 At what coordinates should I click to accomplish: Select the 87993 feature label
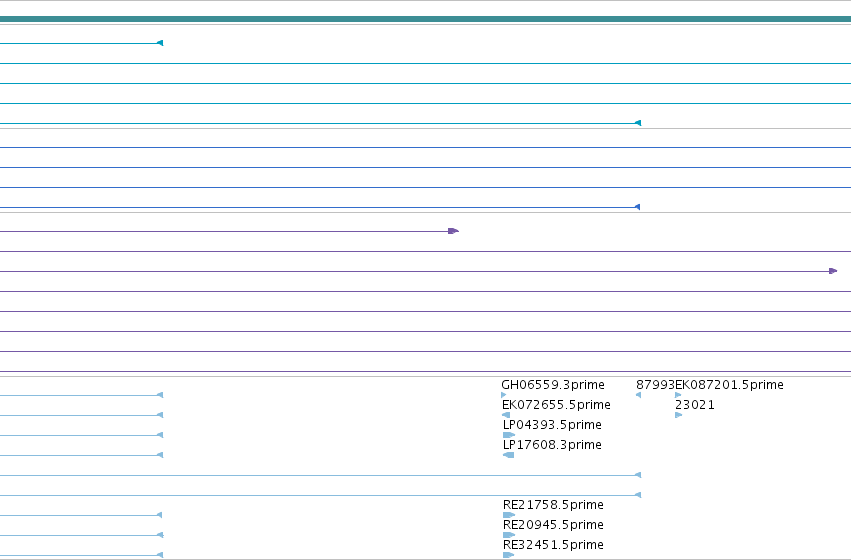click(655, 385)
